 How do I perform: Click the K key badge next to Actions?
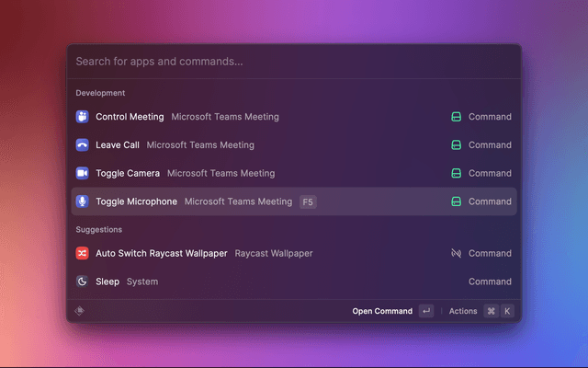click(x=506, y=311)
